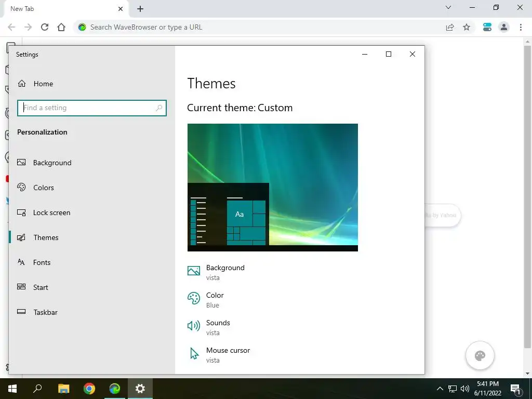532x399 pixels.
Task: Open a new browser tab
Action: (x=140, y=9)
